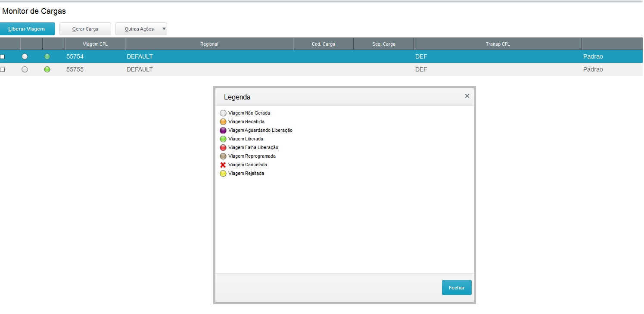Viewport: 644px width, 314px height.
Task: Click gray status circle in row 55754
Action: click(25, 56)
